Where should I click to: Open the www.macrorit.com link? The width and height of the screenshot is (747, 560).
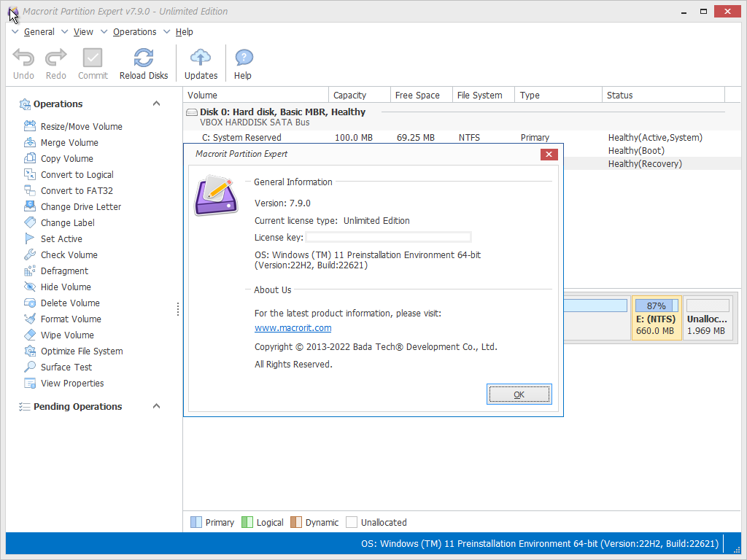pos(293,328)
